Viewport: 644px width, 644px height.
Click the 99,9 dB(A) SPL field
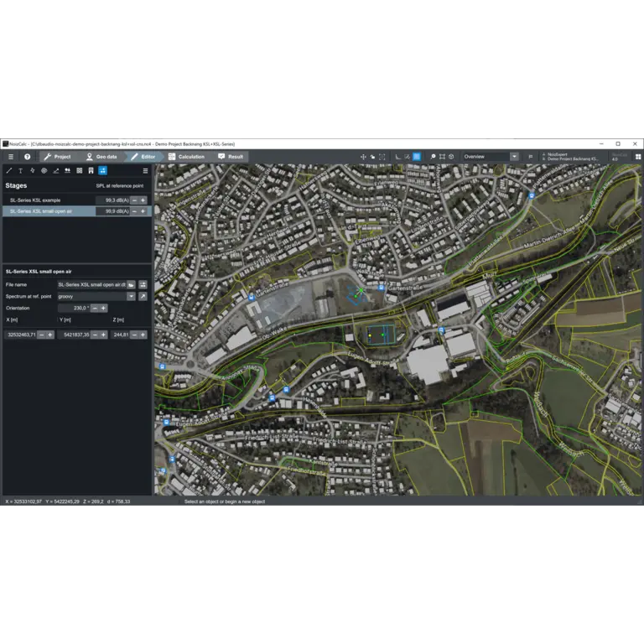[x=113, y=211]
